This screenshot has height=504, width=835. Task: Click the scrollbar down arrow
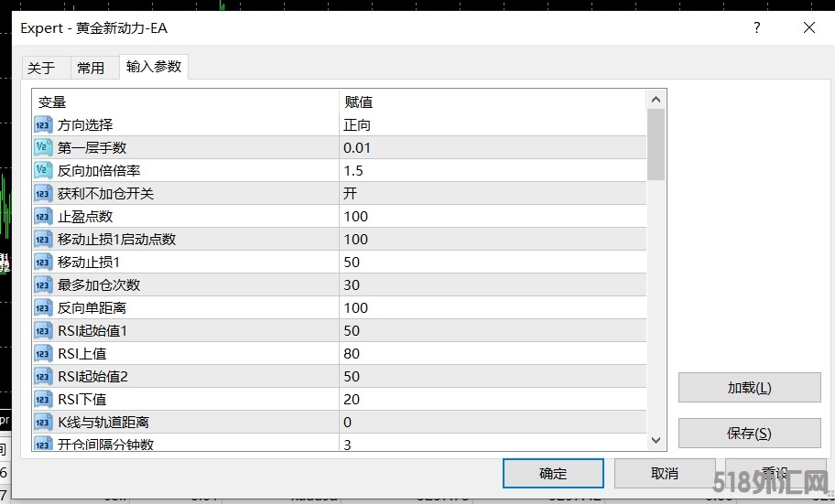pyautogui.click(x=656, y=440)
